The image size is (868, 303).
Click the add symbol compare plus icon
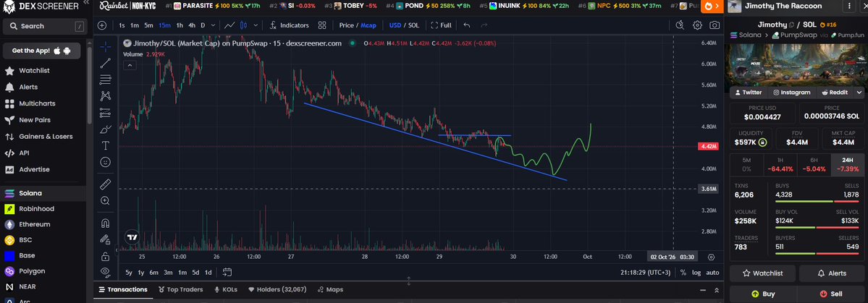[x=102, y=25]
